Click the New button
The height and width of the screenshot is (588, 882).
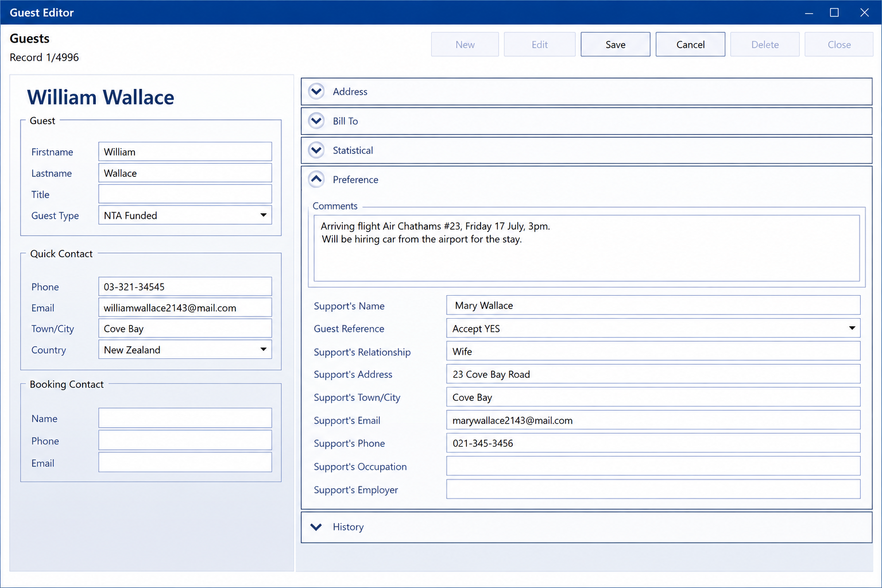tap(465, 44)
